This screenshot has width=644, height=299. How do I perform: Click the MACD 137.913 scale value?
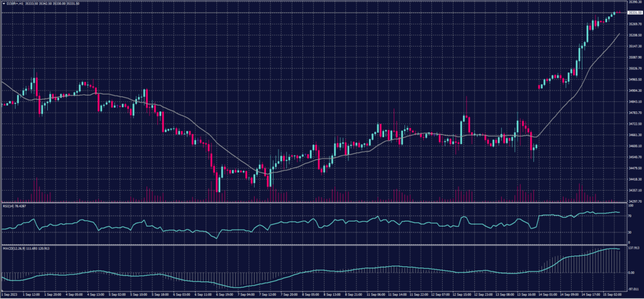(632, 248)
